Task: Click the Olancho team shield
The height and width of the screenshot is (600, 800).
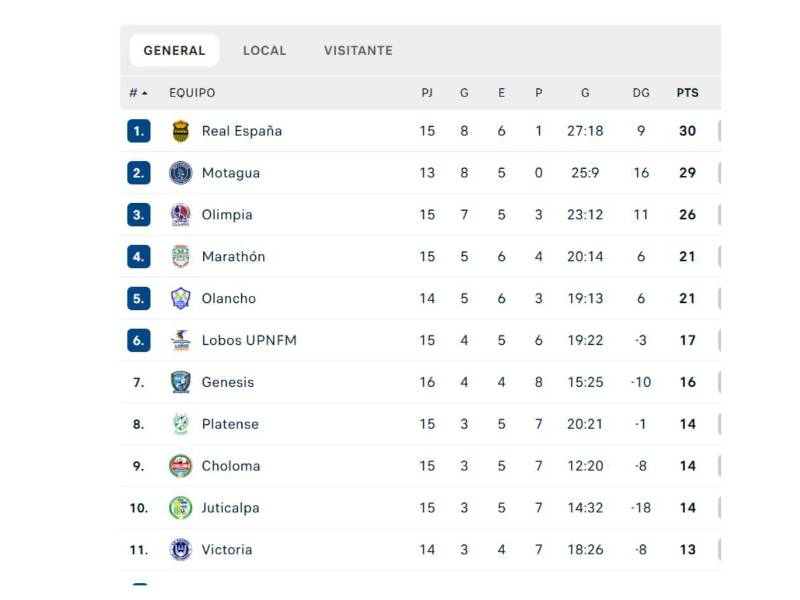Action: (179, 298)
